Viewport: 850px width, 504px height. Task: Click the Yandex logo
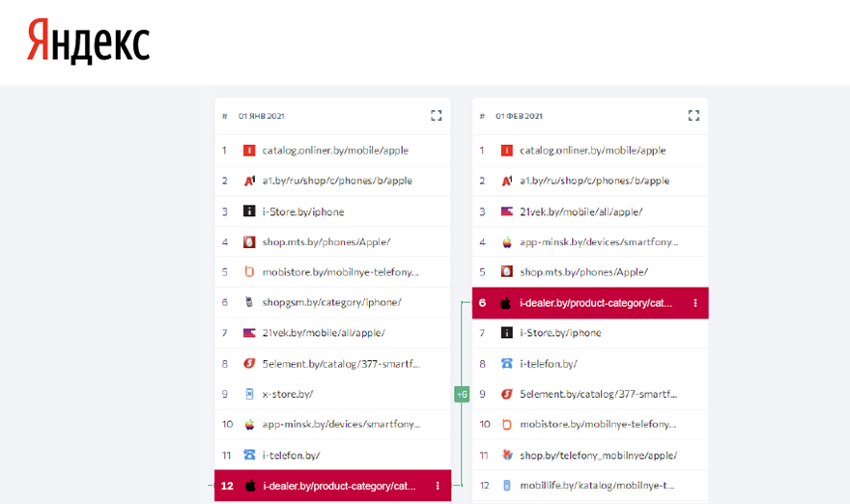point(88,41)
